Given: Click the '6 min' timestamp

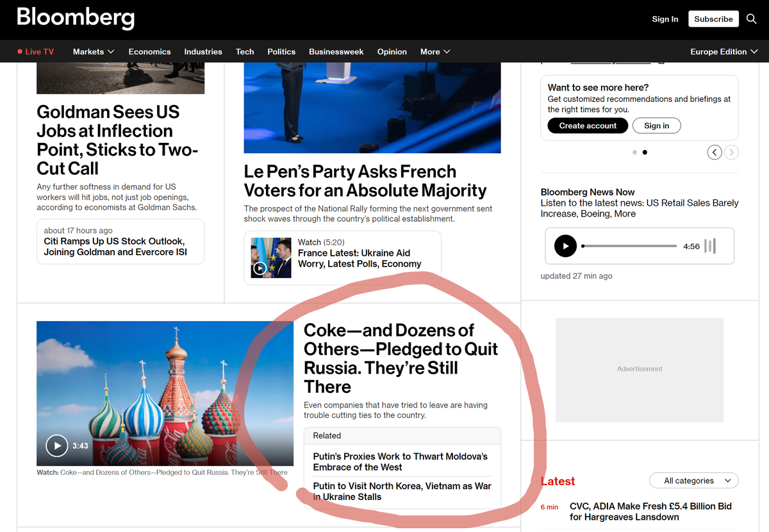Looking at the screenshot, I should [549, 507].
